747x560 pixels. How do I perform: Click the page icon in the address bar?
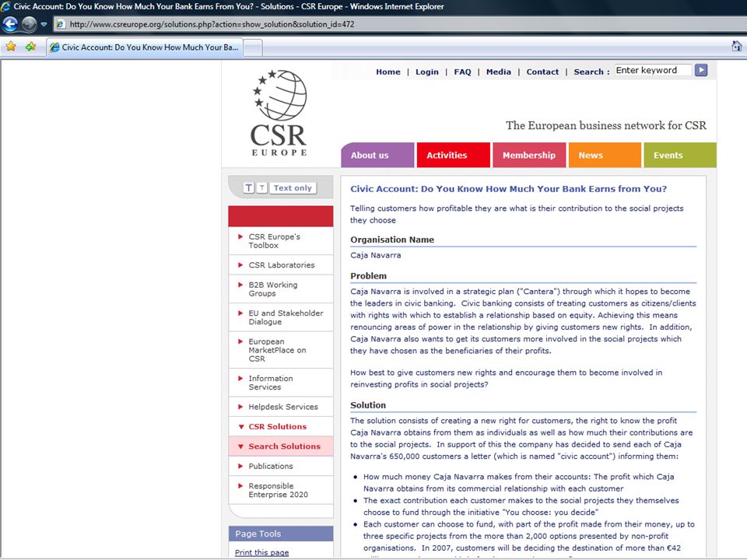(x=61, y=24)
